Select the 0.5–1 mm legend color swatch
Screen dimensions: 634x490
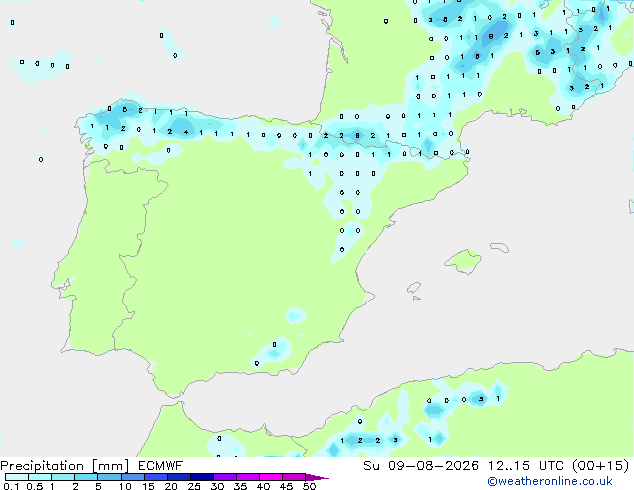pyautogui.click(x=40, y=477)
